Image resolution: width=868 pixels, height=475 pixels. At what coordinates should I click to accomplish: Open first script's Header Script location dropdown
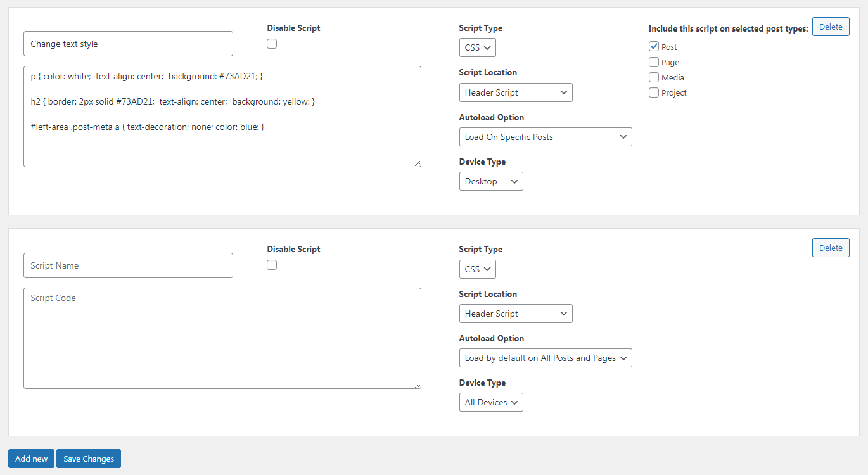pos(515,92)
